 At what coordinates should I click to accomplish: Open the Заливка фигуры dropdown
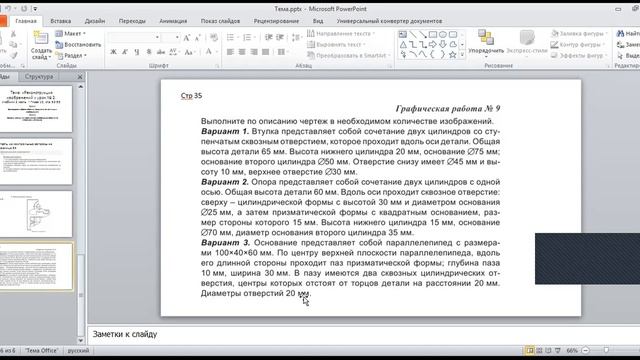(x=579, y=33)
